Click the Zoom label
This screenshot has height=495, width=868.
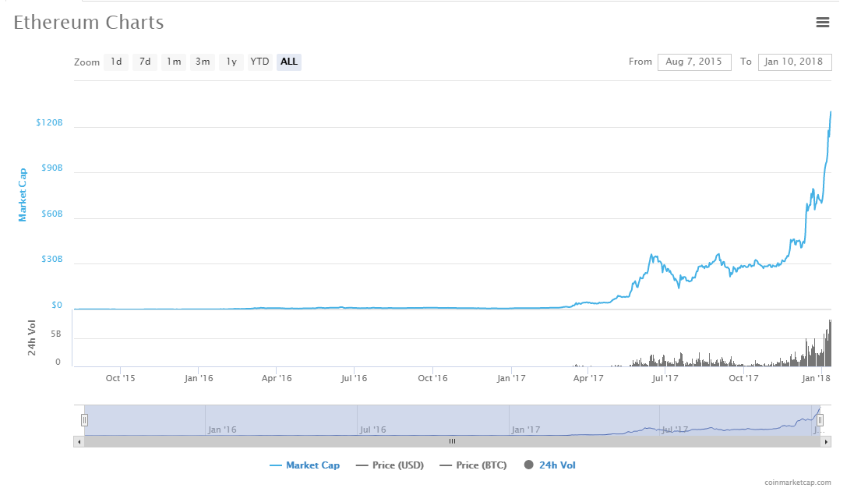87,62
